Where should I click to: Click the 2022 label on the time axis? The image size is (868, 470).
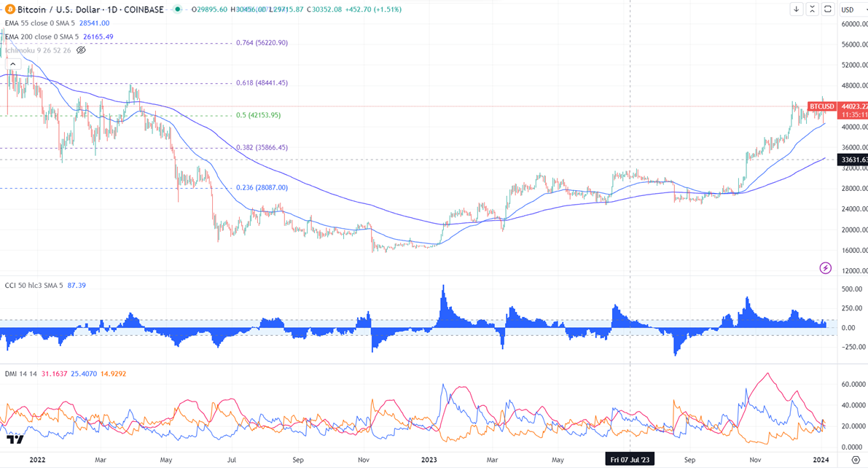tap(38, 460)
